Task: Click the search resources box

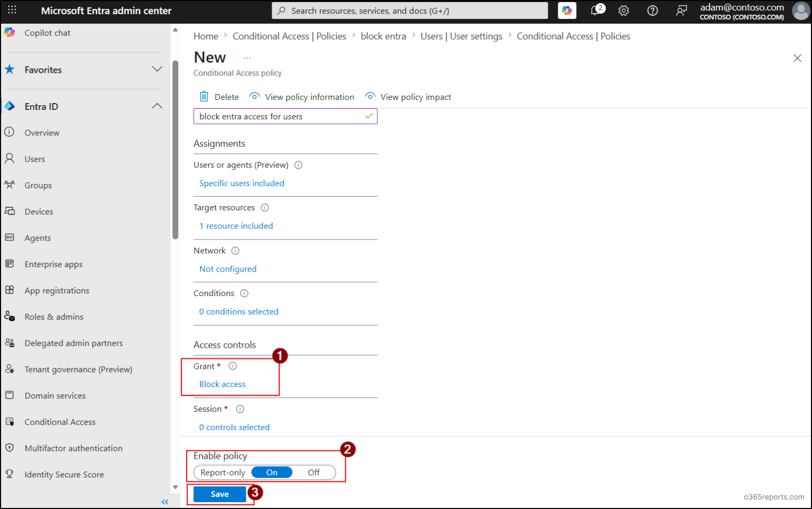Action: (410, 11)
